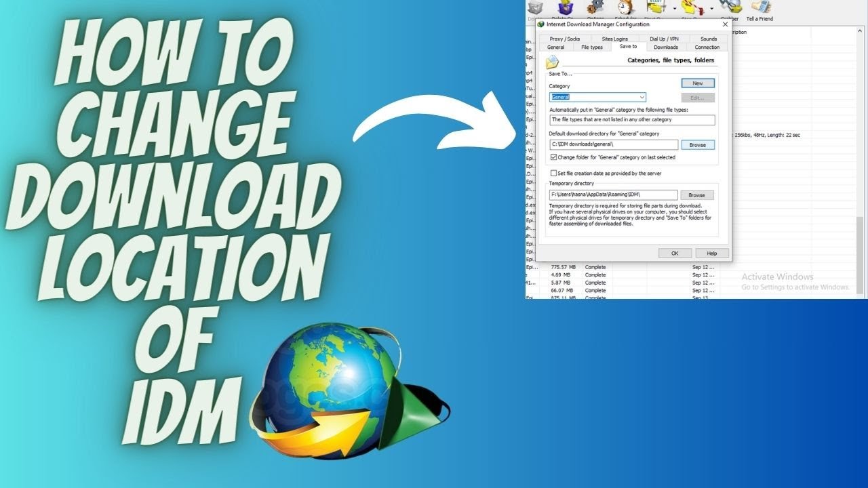This screenshot has width=868, height=488.
Task: Click the folder icon beside Categories heading
Action: (x=553, y=62)
